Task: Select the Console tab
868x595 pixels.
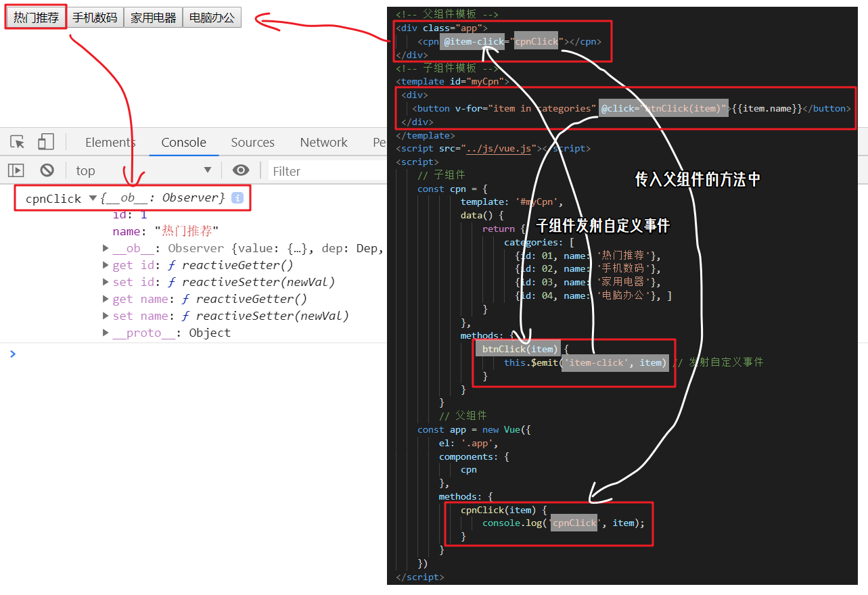Action: [183, 142]
